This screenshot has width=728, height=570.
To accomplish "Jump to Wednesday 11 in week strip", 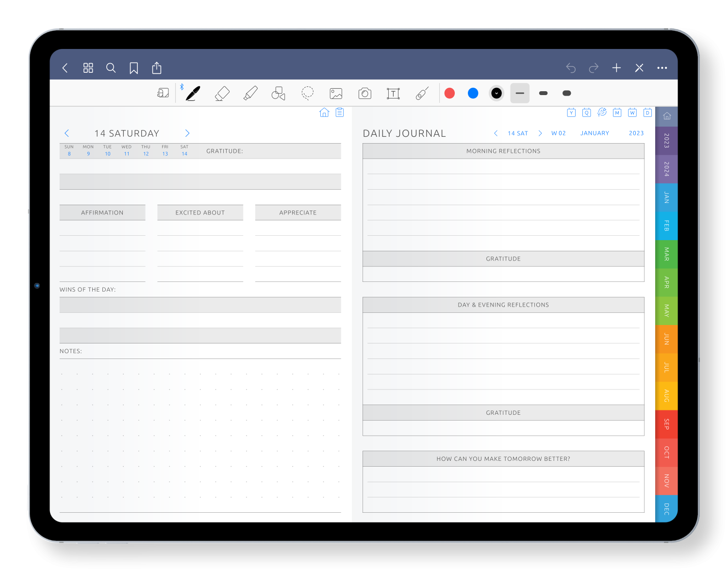I will (x=127, y=150).
